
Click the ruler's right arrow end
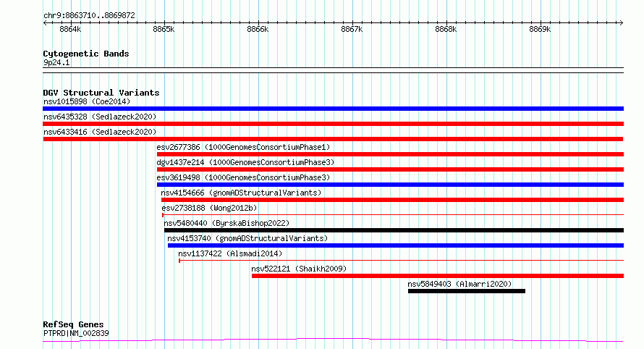[621, 23]
